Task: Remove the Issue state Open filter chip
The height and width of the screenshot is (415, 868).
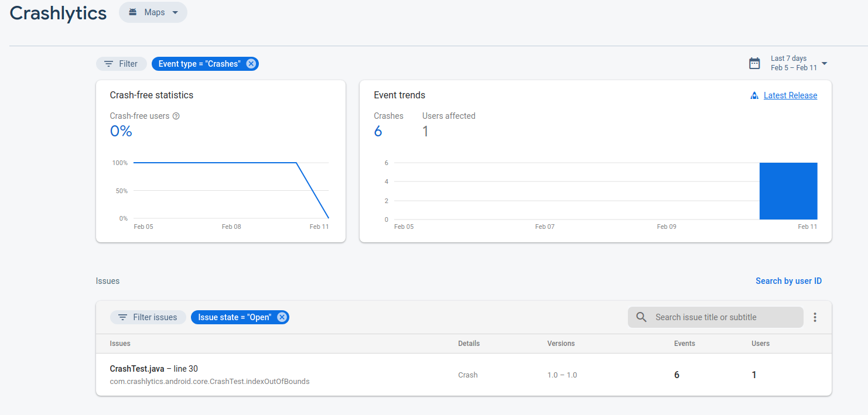Action: tap(282, 317)
